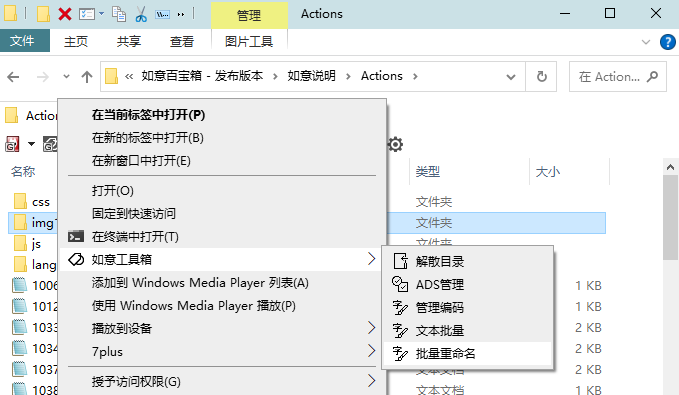Refresh the Actions folder view
The height and width of the screenshot is (395, 679).
(541, 77)
